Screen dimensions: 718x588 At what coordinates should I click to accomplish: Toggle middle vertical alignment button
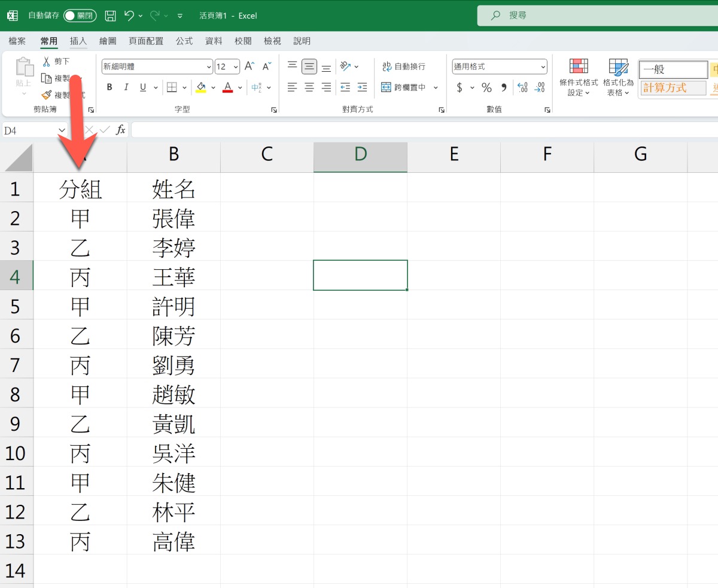[309, 66]
